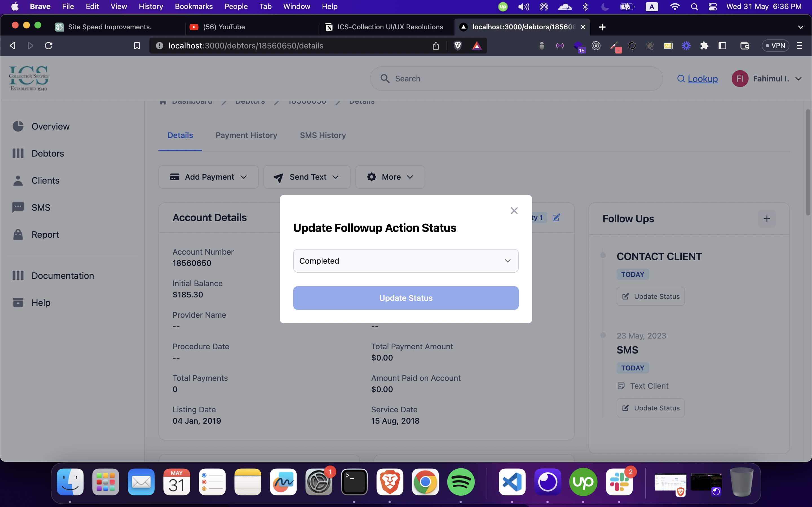
Task: Open the Overview sidebar pie icon
Action: (x=18, y=126)
